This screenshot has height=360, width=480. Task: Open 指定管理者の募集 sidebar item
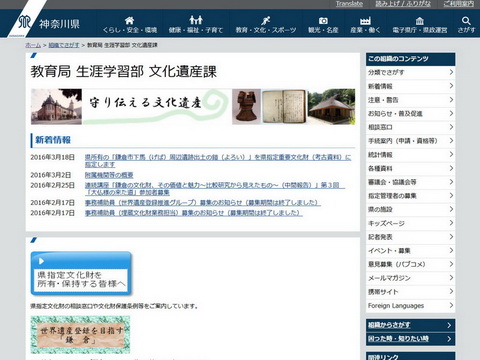pos(410,196)
